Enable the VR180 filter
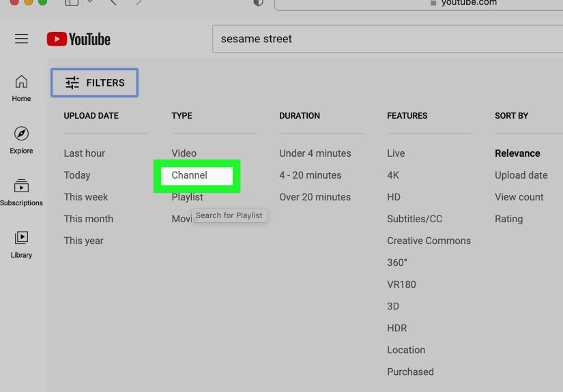This screenshot has width=563, height=392. pyautogui.click(x=401, y=284)
